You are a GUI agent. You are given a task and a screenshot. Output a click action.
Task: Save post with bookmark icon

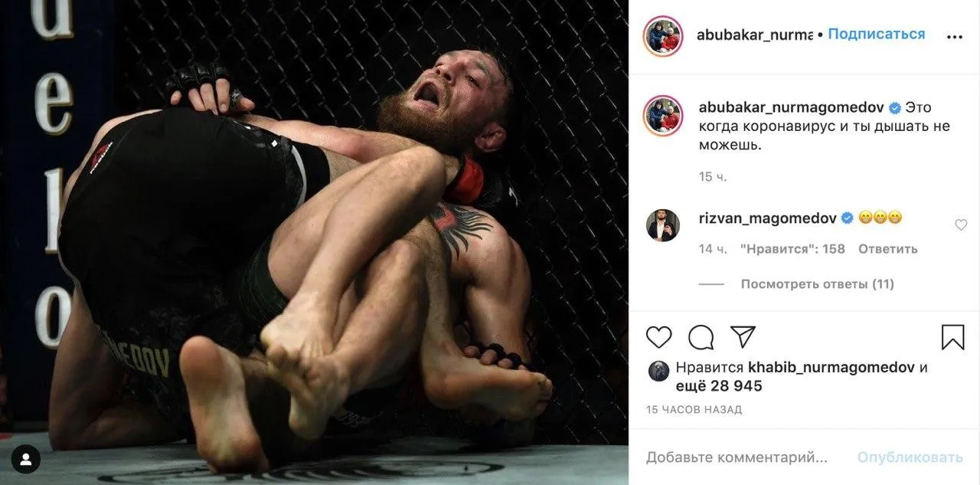click(952, 337)
